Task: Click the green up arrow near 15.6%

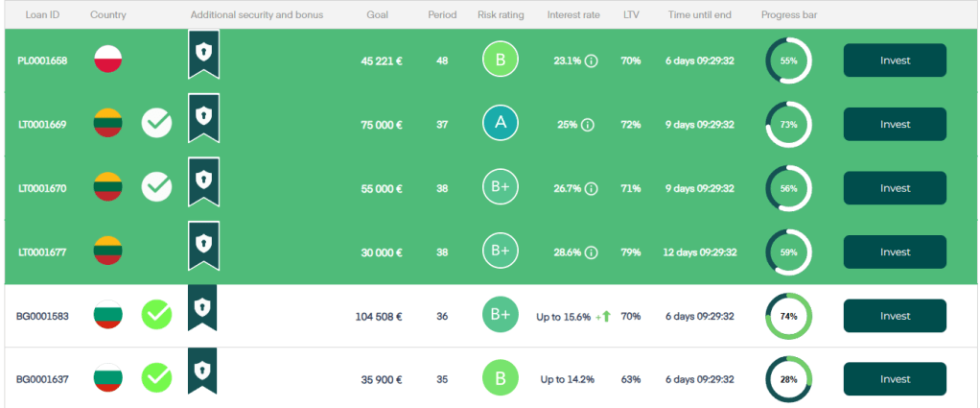Action: [606, 316]
